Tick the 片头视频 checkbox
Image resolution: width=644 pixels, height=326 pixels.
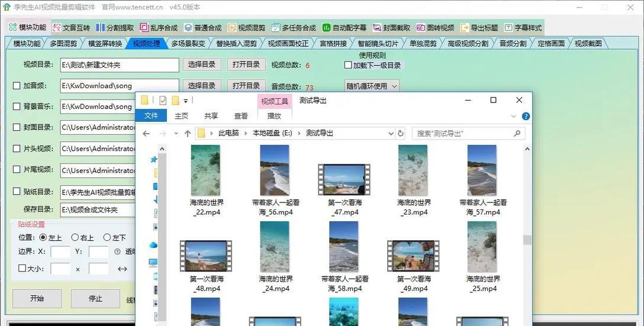pos(17,149)
